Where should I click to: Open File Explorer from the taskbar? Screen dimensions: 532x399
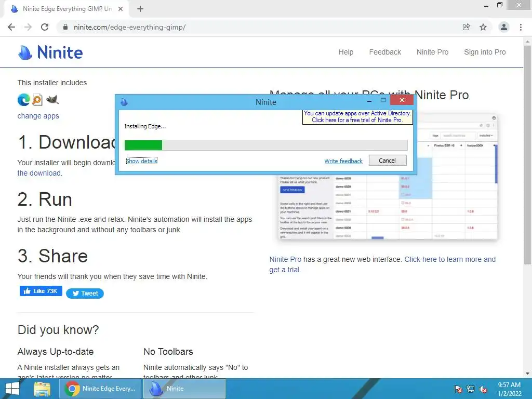pos(42,389)
